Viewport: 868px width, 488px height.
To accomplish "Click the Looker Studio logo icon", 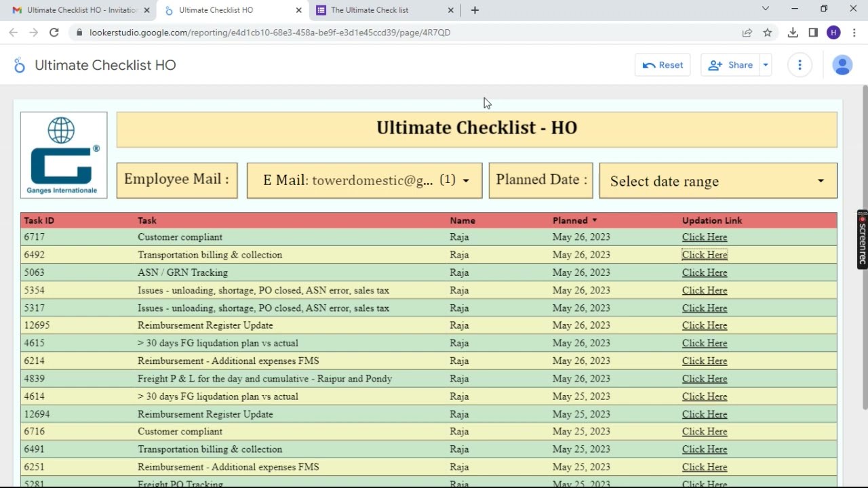I will click(19, 65).
